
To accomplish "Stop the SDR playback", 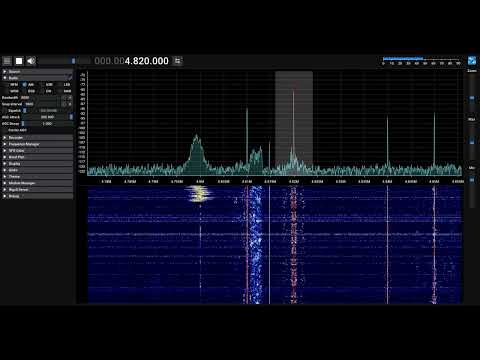I will pos(19,61).
